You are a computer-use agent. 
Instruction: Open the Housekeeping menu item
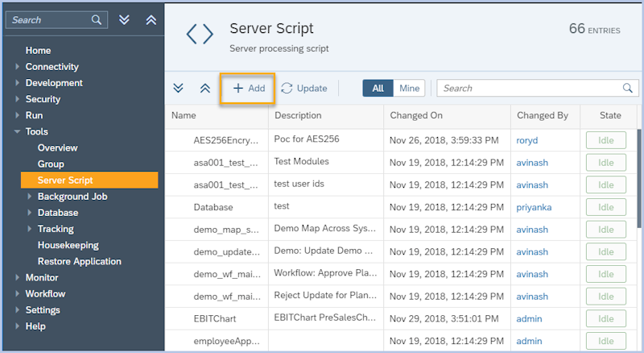coord(68,245)
